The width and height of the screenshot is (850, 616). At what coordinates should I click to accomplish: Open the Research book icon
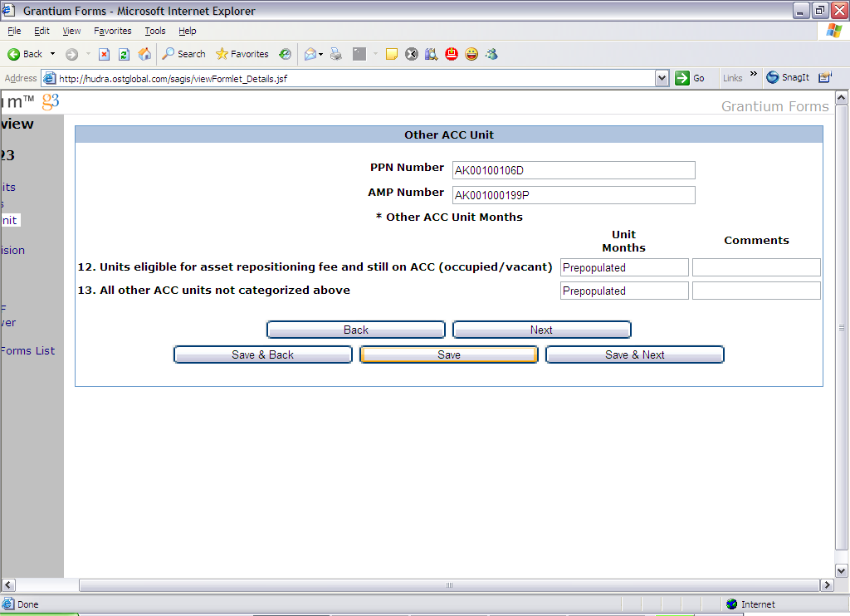click(431, 54)
